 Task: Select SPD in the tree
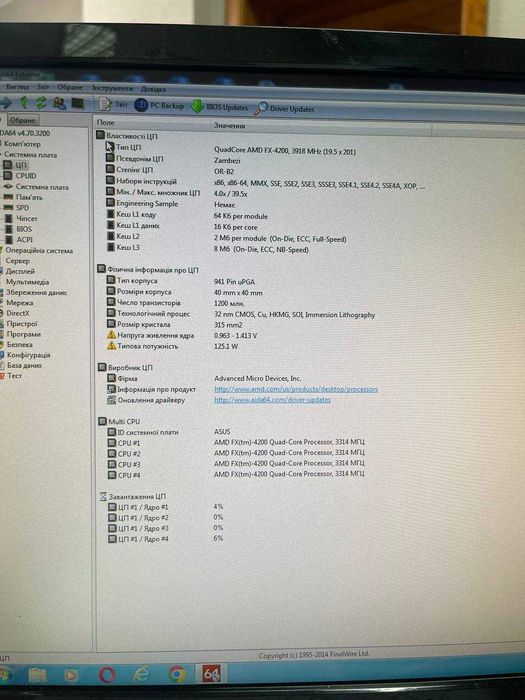tap(22, 208)
